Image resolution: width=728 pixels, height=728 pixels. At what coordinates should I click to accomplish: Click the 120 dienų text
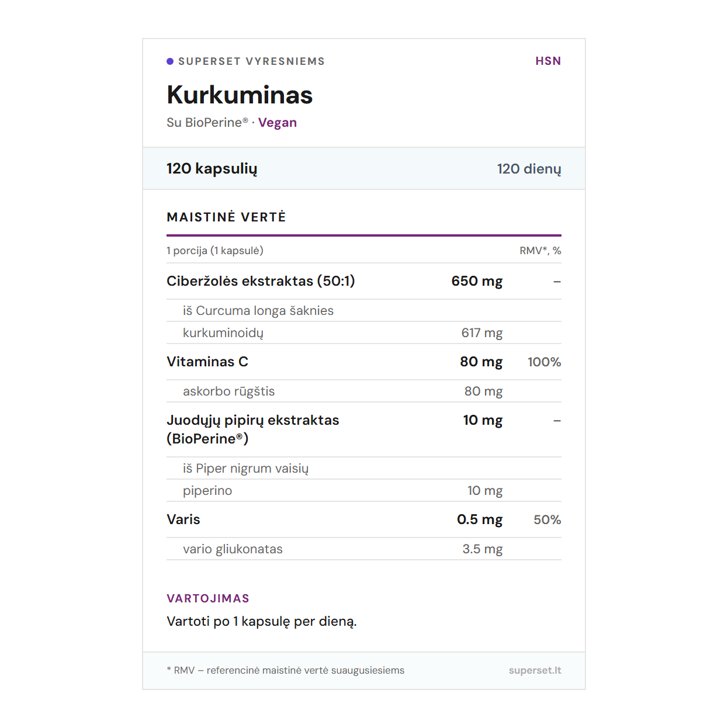[529, 169]
